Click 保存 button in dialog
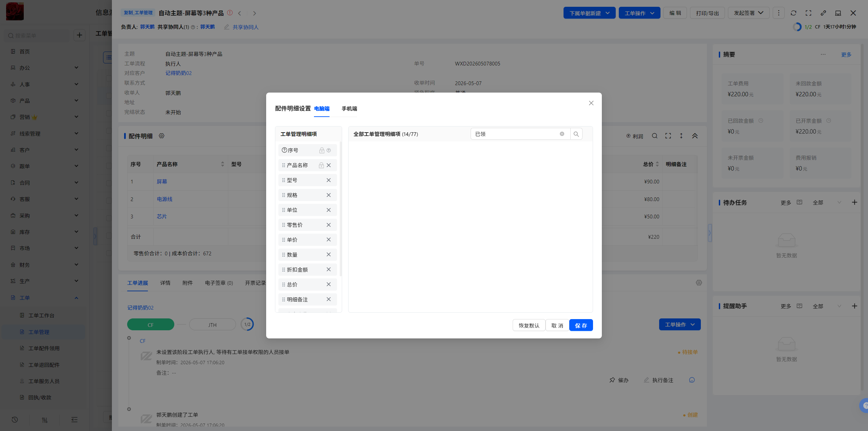868x431 pixels. pyautogui.click(x=581, y=325)
